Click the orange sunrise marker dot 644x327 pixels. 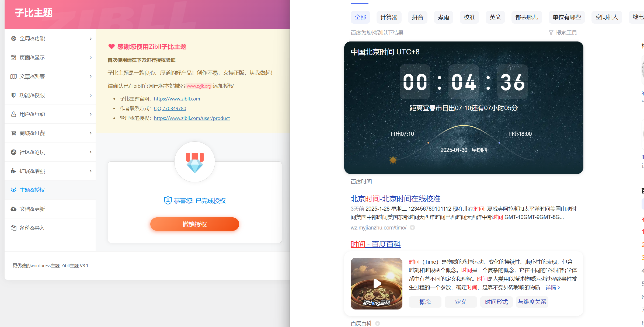click(428, 143)
